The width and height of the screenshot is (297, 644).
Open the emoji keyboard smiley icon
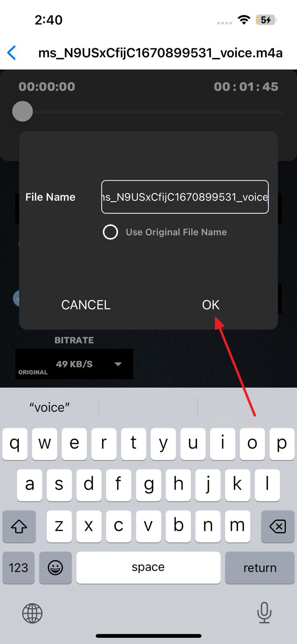click(55, 568)
